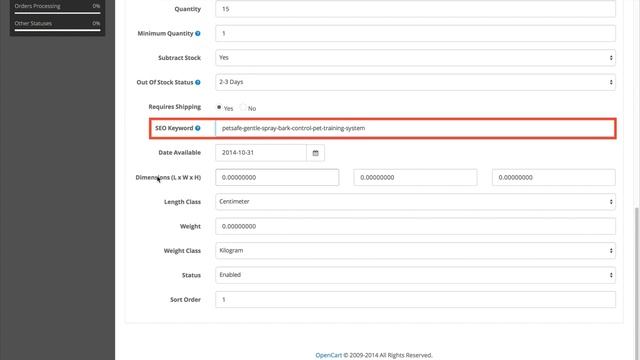Viewport: 640px width, 360px height.
Task: Select No for Requires Shipping
Action: 243,107
